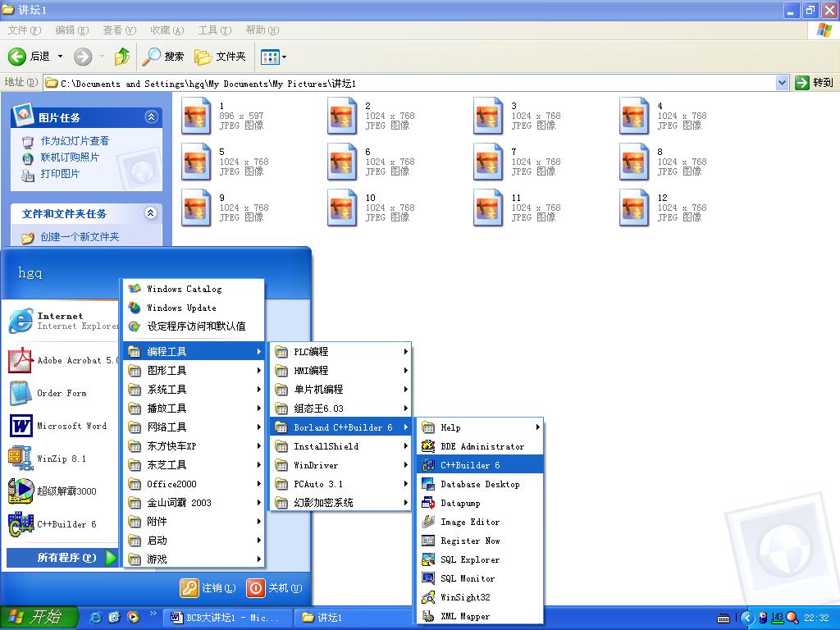Switch to BCB大讲坛1 taskbar window
This screenshot has height=630, width=840.
pos(228,618)
